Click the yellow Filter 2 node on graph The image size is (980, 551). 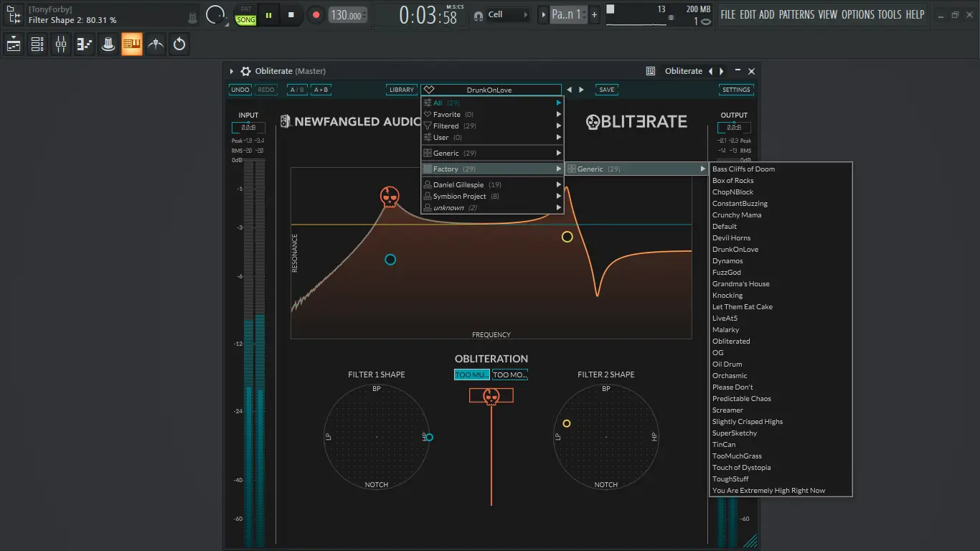point(567,237)
